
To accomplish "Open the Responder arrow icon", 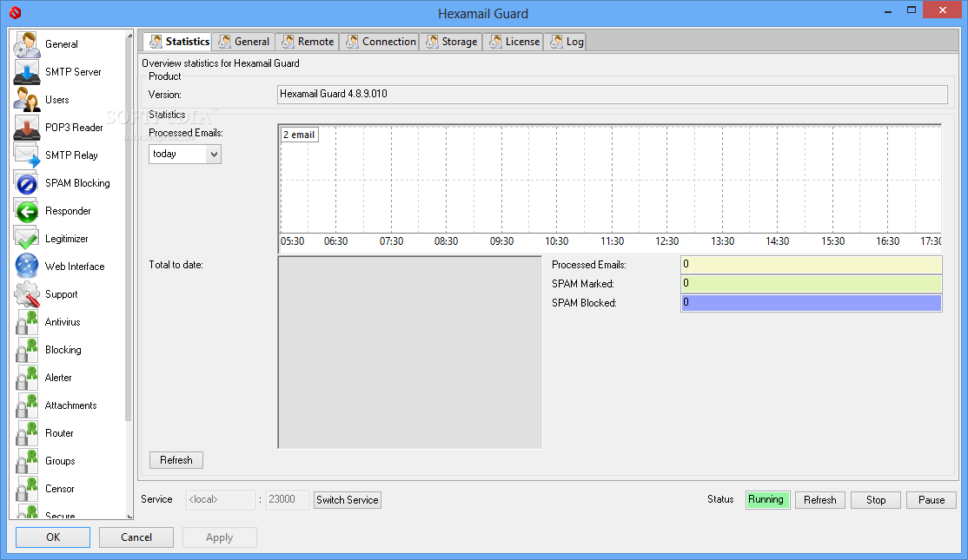I will click(x=27, y=211).
